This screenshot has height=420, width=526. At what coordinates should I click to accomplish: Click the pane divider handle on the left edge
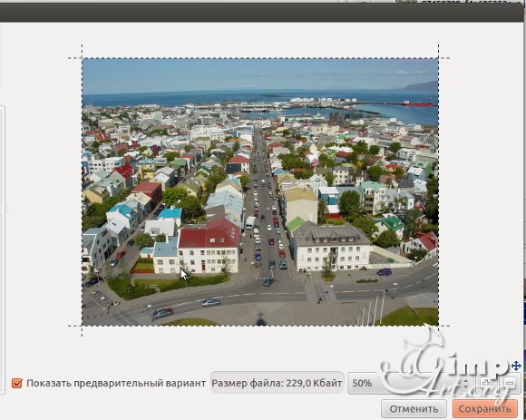click(7, 210)
